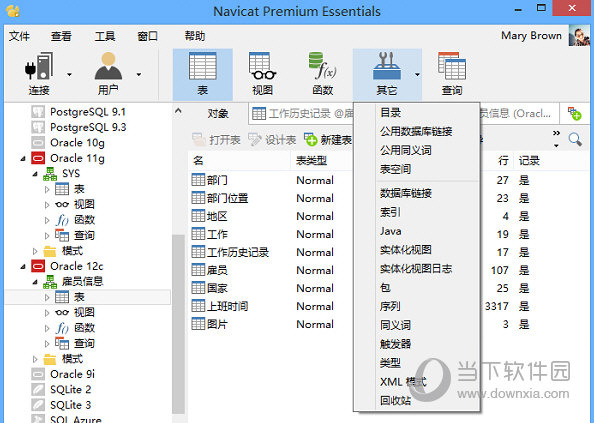Screen dimensions: 594x423
Task: Click the connection tree vertical scrollbar
Action: (x=178, y=324)
